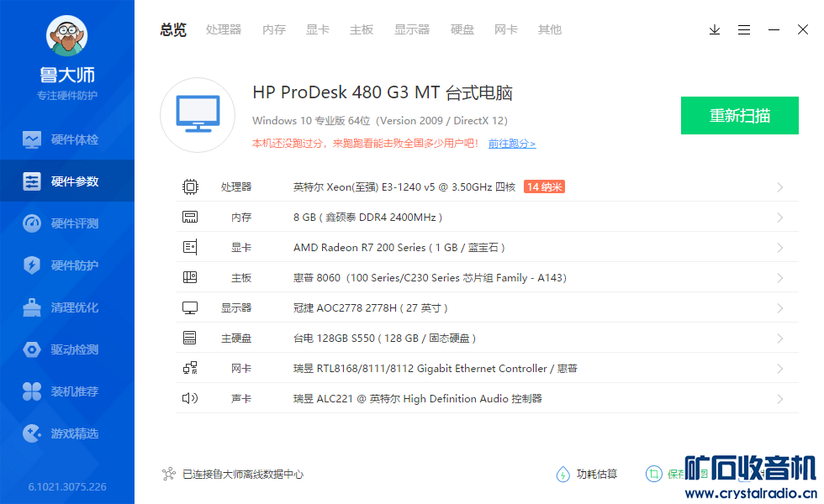The width and height of the screenshot is (824, 504).
Task: Click the monitor display icon in 显示器 row
Action: click(190, 307)
